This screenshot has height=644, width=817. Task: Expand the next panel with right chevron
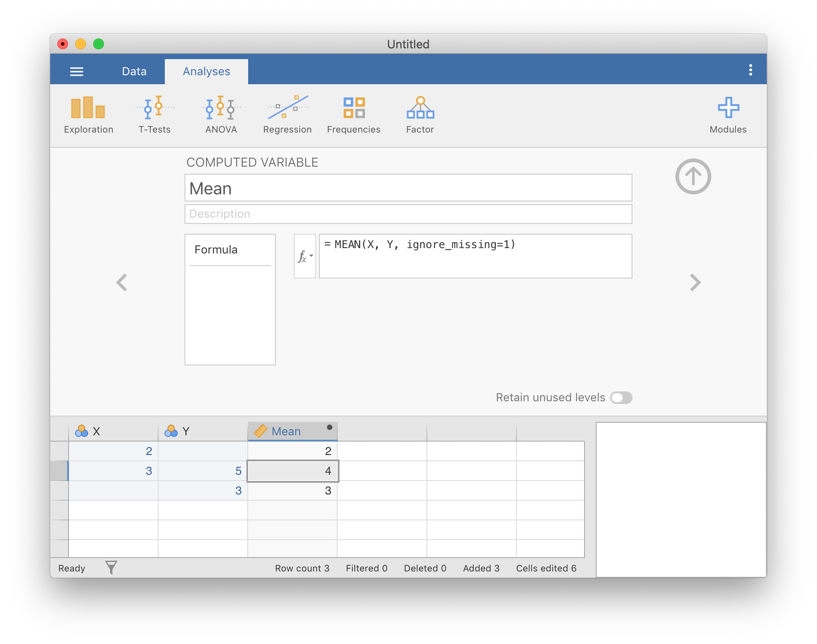[x=695, y=282]
